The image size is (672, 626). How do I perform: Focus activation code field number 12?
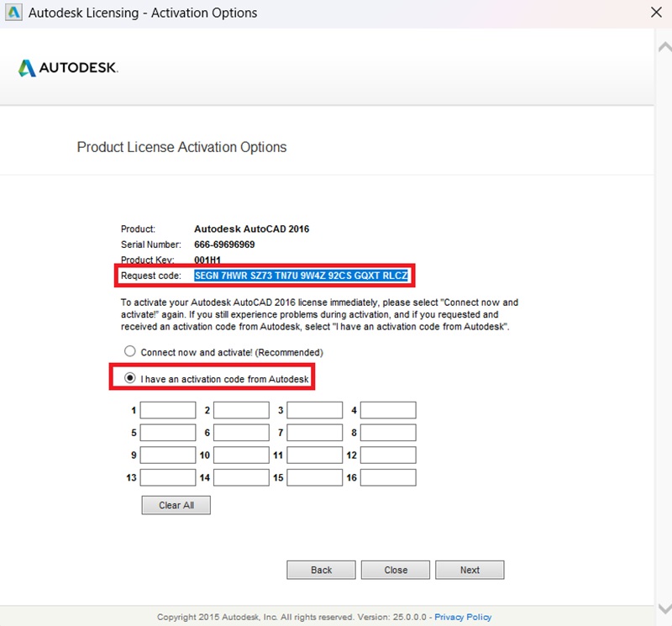(x=388, y=455)
